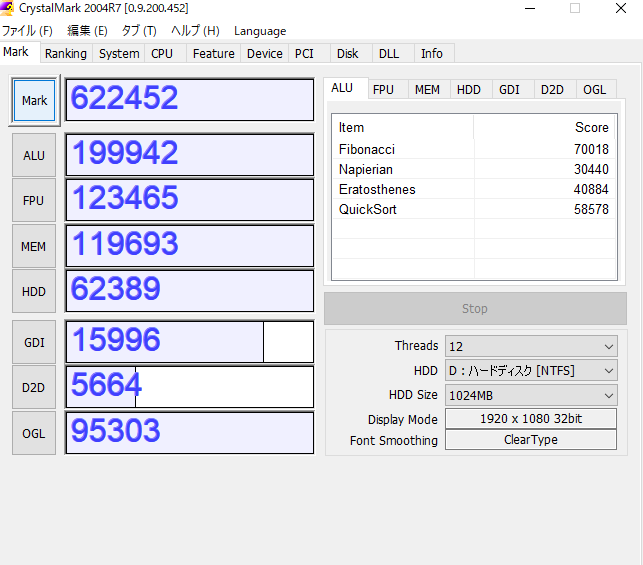Switch to the Device tab
This screenshot has width=643, height=565.
pyautogui.click(x=264, y=54)
